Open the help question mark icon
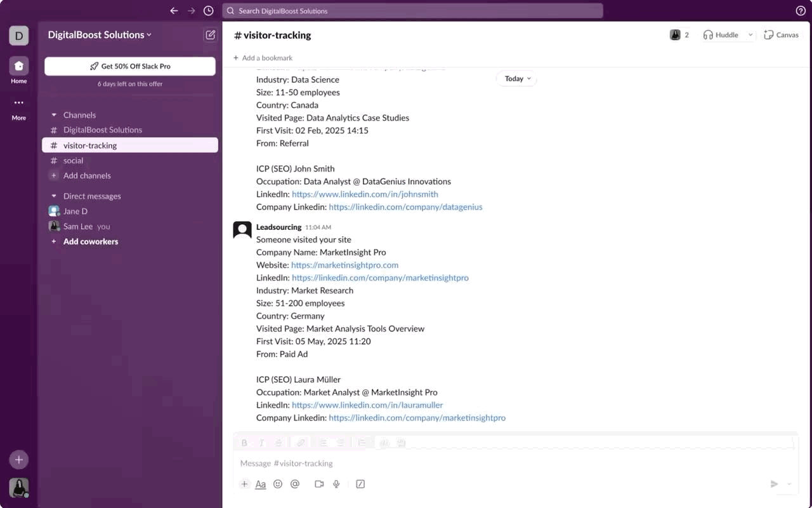Image resolution: width=812 pixels, height=508 pixels. pos(801,11)
